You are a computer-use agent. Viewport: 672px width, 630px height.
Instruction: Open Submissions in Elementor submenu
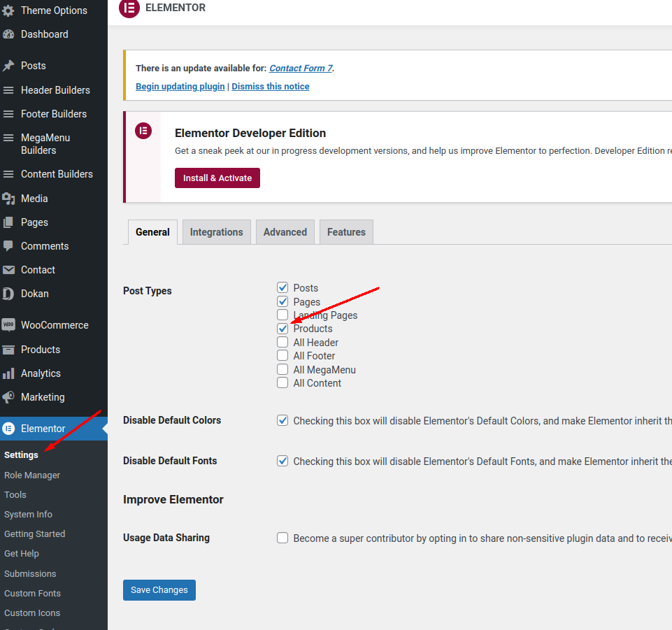30,574
